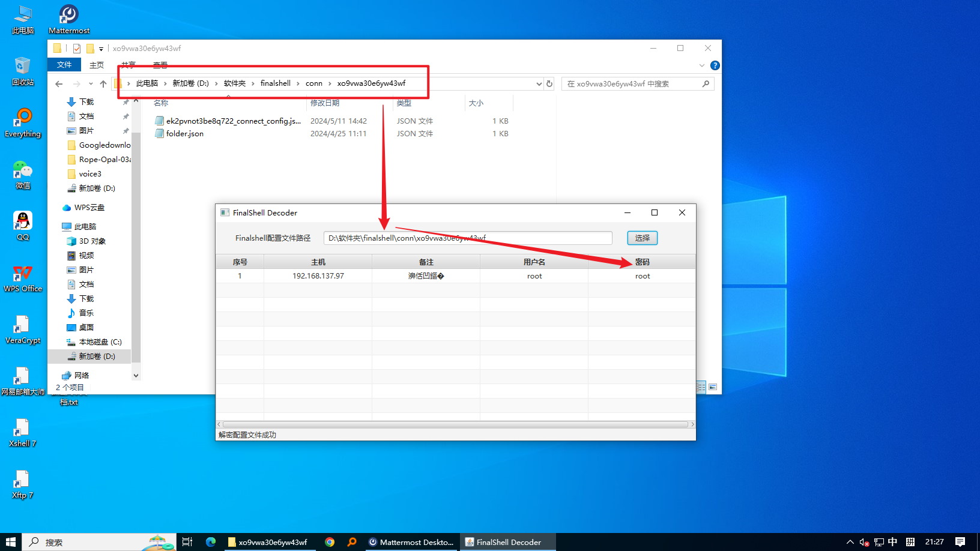Switch Explorer to large icons view

pos(713,387)
